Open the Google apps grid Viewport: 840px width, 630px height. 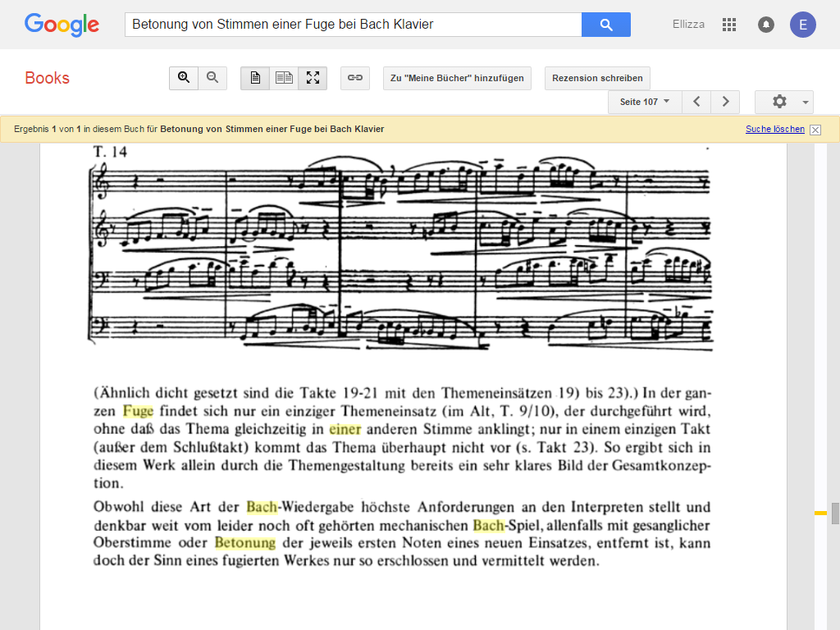tap(728, 25)
